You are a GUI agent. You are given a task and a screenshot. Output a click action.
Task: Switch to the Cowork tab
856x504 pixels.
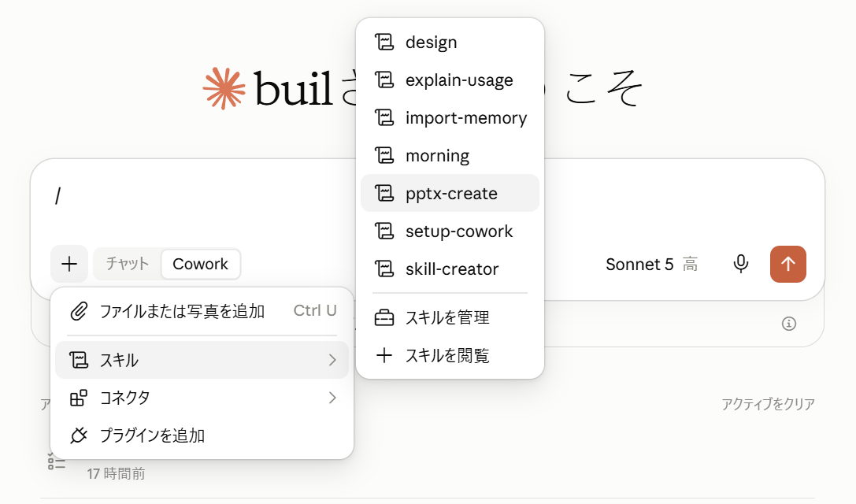point(200,264)
